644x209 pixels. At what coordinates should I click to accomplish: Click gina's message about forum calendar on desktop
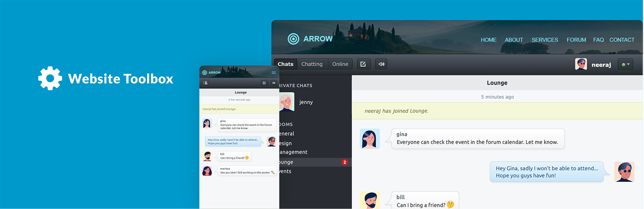tap(478, 139)
